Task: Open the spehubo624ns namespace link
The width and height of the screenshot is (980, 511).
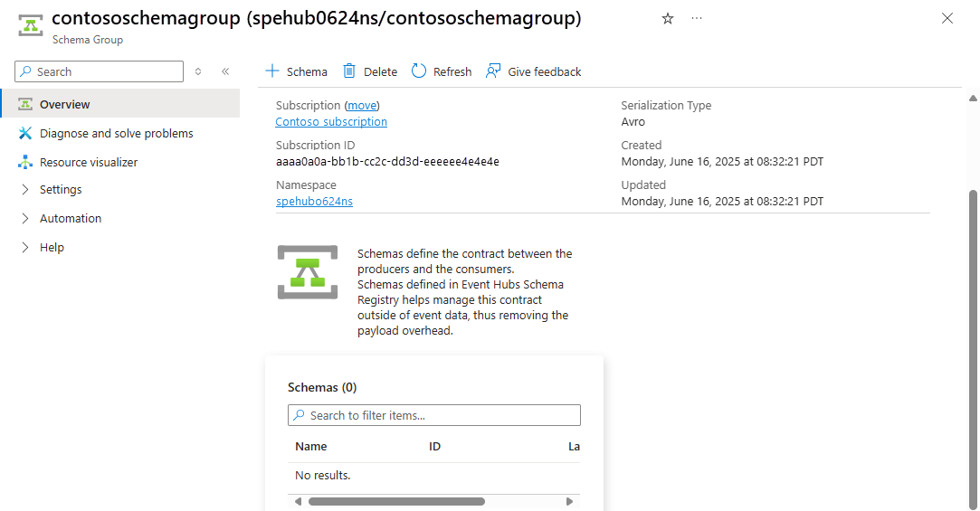Action: 314,201
